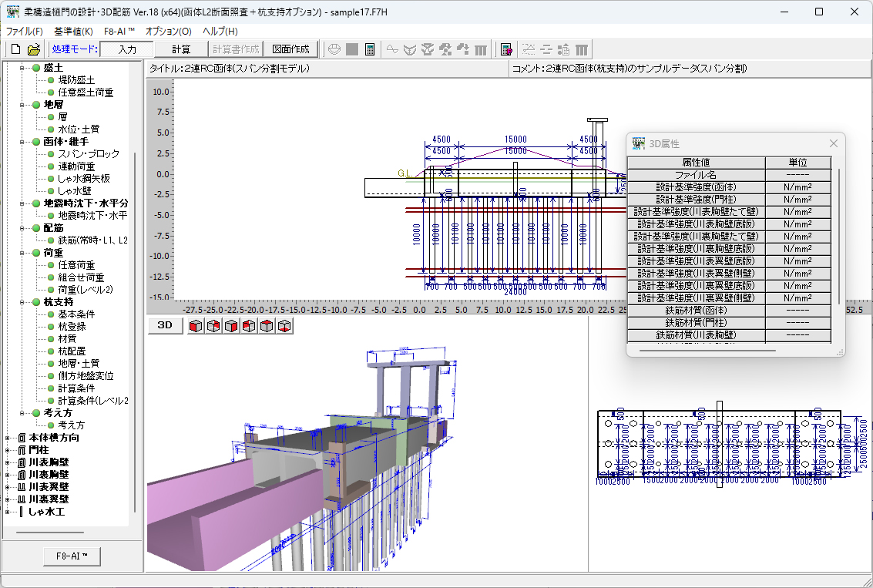Click the 門柱 gate icon in tree
The width and height of the screenshot is (873, 588).
[21, 450]
